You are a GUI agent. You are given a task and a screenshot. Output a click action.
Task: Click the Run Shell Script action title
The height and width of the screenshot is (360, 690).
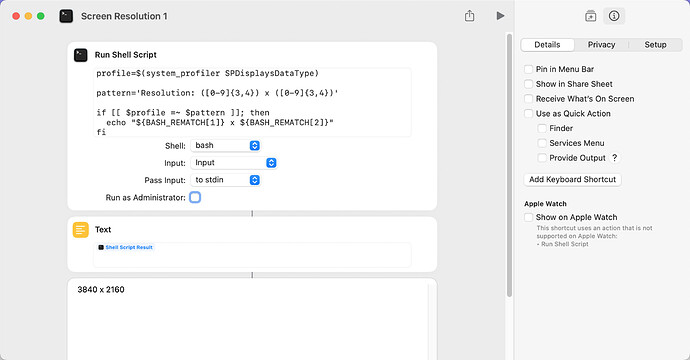tap(126, 55)
